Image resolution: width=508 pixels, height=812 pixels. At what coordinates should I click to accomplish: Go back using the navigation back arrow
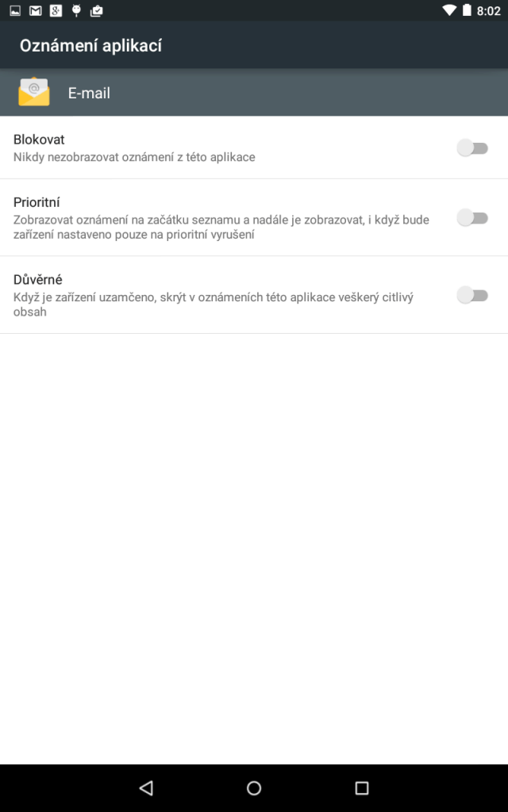tap(147, 787)
